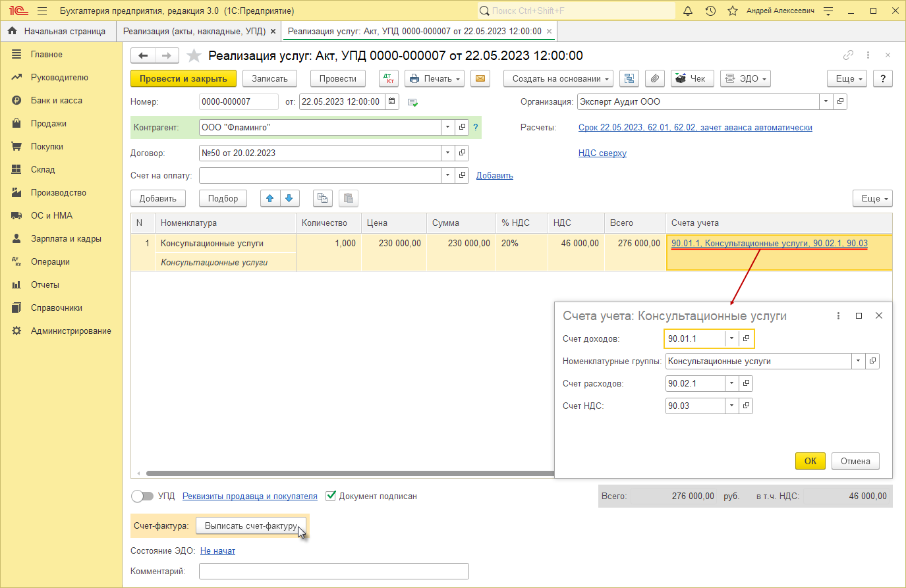Click Провести и закрыть button
906x588 pixels.
click(x=183, y=78)
